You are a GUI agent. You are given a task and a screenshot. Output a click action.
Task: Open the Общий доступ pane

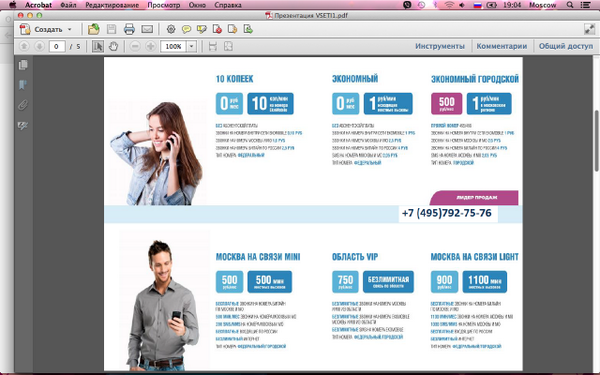pyautogui.click(x=566, y=46)
